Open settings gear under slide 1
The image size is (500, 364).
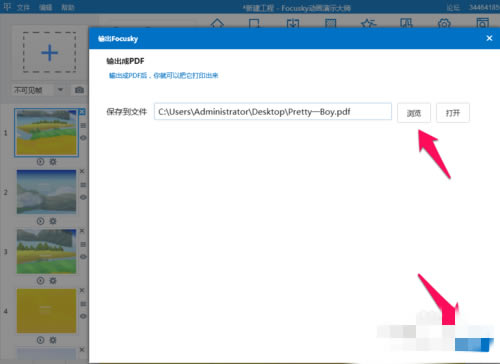[x=53, y=162]
